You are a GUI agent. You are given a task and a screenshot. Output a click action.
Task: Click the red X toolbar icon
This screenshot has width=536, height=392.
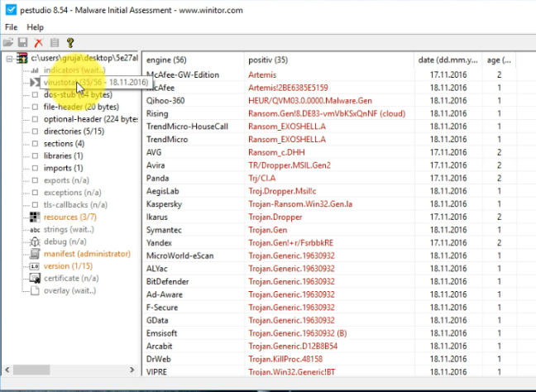pos(38,42)
